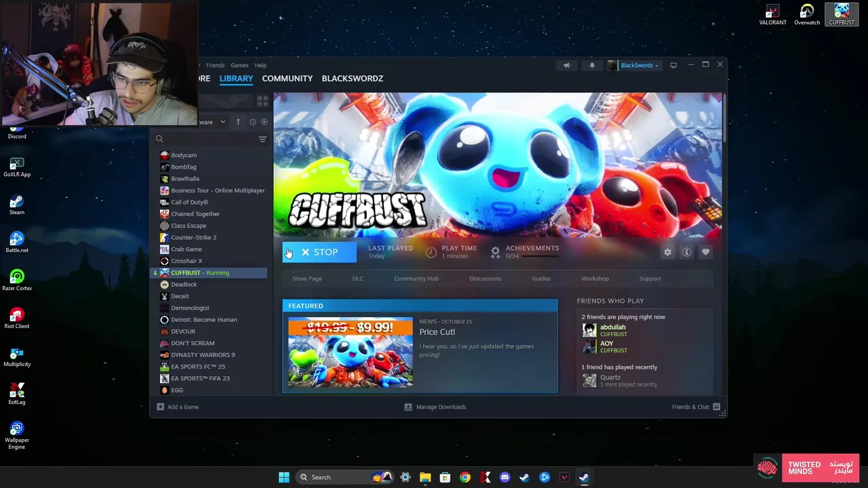Click the Achievements trophy icon

coord(496,252)
